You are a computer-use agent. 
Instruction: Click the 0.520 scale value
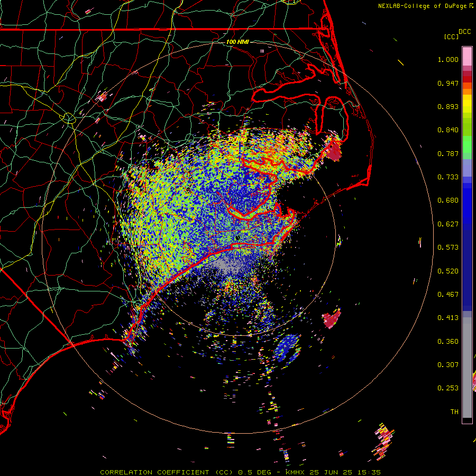448,271
